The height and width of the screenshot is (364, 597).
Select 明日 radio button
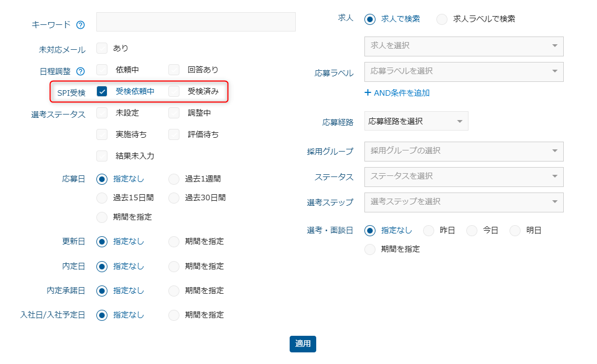pyautogui.click(x=515, y=231)
